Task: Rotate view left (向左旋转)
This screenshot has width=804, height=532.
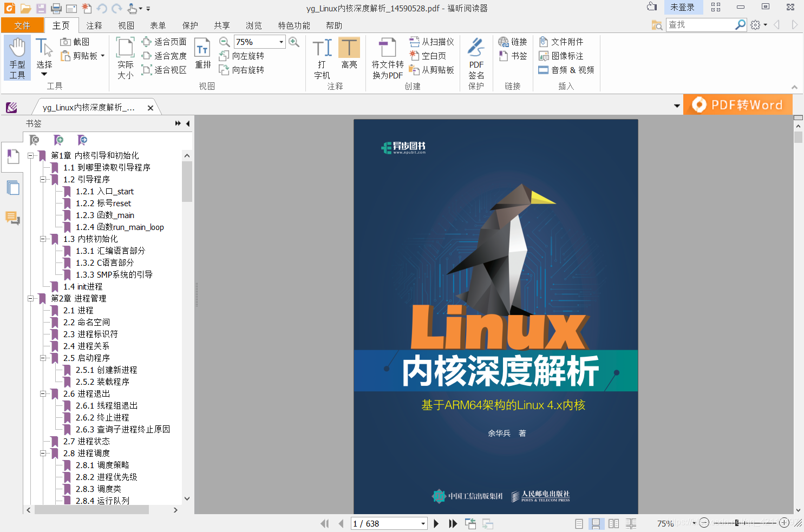Action: tap(241, 56)
